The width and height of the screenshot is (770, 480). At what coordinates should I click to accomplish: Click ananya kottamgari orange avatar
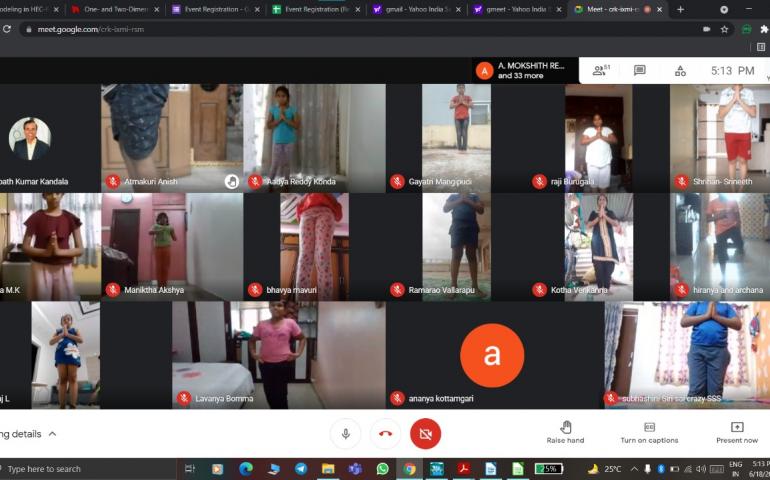(x=492, y=355)
